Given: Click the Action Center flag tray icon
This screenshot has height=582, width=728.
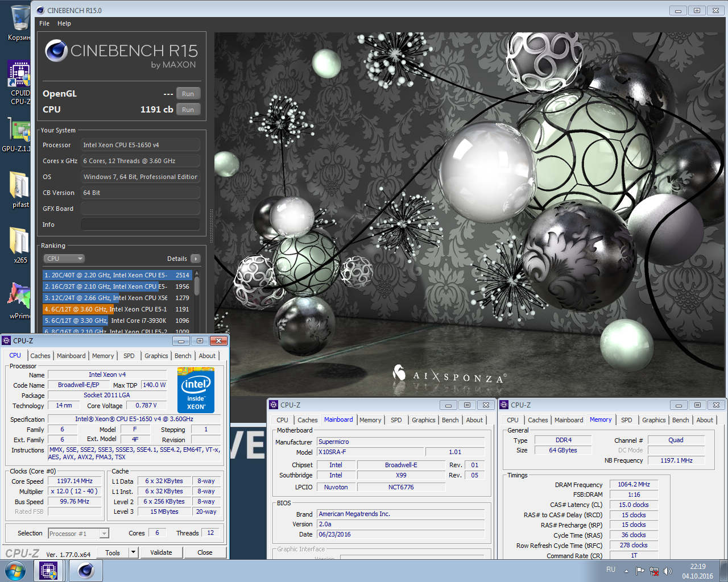Looking at the screenshot, I should [x=640, y=571].
